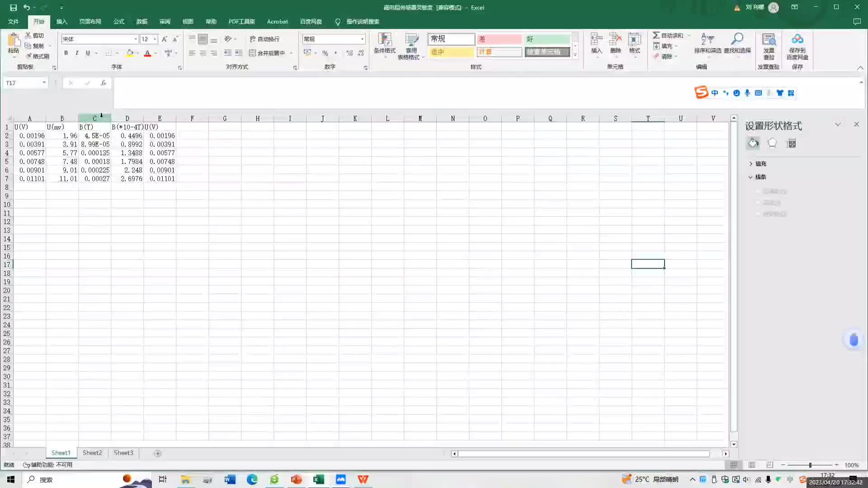868x488 pixels.
Task: Enable italic formatting toggle
Action: (76, 53)
